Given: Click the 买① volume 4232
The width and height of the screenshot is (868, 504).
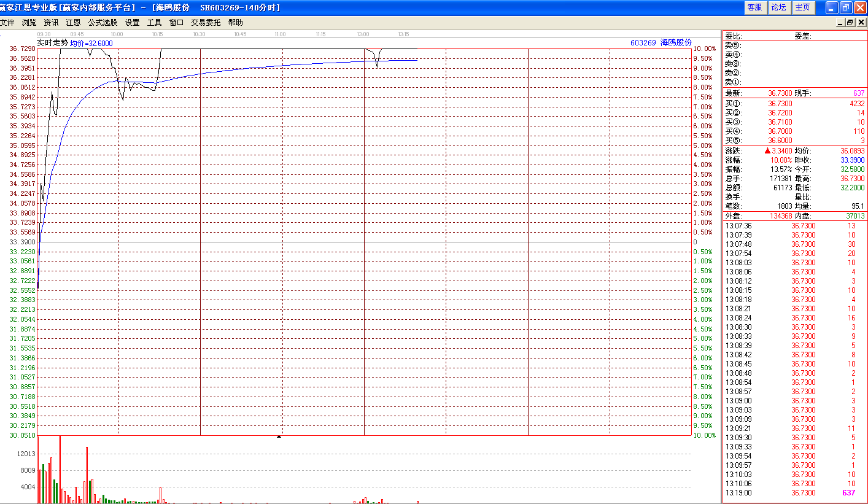Looking at the screenshot, I should 857,104.
